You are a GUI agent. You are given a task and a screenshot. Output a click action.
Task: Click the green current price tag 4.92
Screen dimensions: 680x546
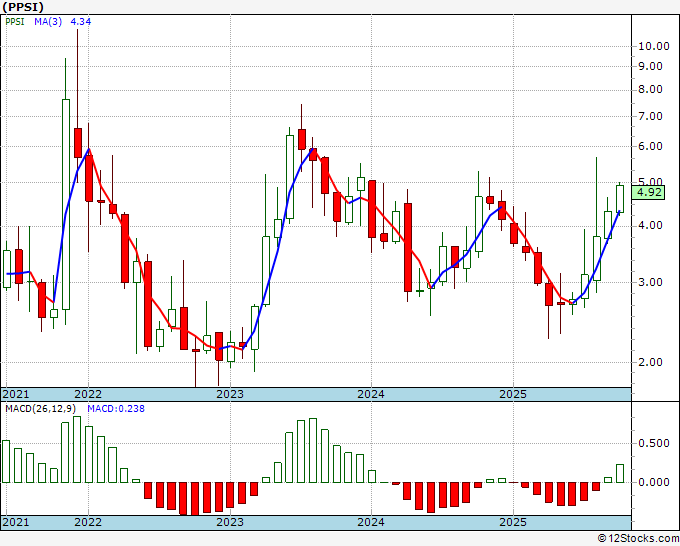pyautogui.click(x=648, y=192)
